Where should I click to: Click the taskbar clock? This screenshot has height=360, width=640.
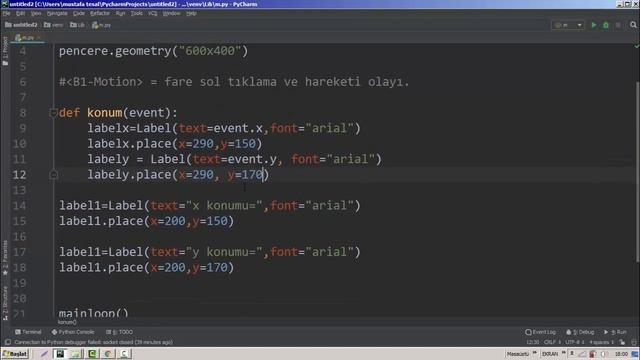[x=621, y=353]
